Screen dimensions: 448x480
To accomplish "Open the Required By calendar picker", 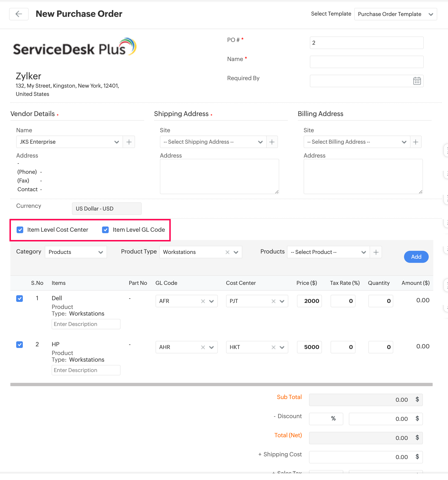I will (417, 81).
